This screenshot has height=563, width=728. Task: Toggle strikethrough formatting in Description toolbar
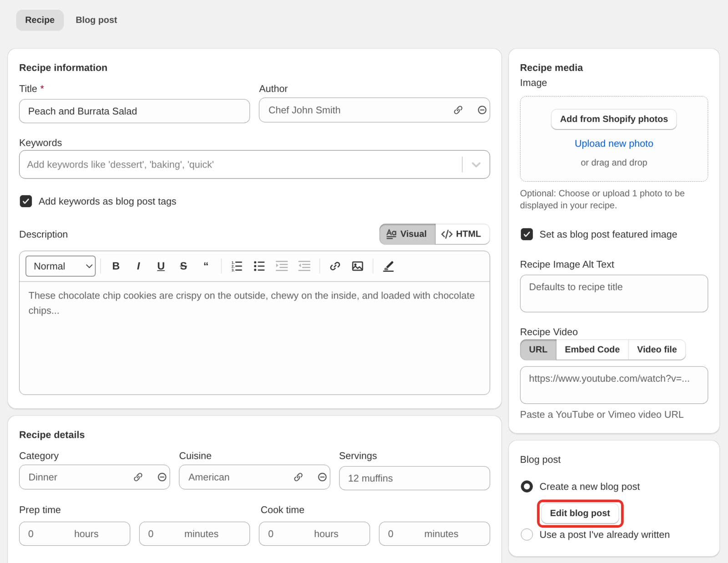(x=183, y=266)
